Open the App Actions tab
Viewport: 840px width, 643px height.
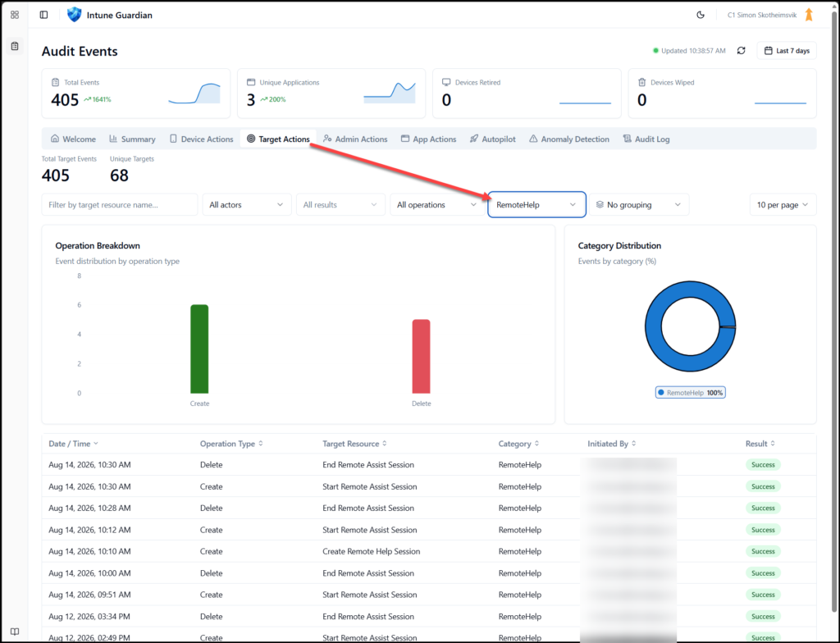pos(428,139)
